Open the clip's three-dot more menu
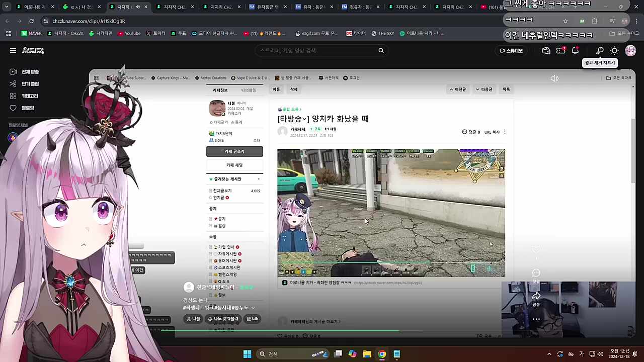 click(x=536, y=319)
